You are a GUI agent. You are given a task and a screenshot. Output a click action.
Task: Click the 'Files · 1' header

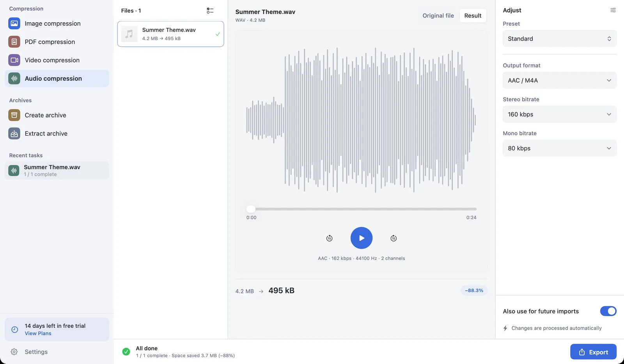tap(131, 11)
